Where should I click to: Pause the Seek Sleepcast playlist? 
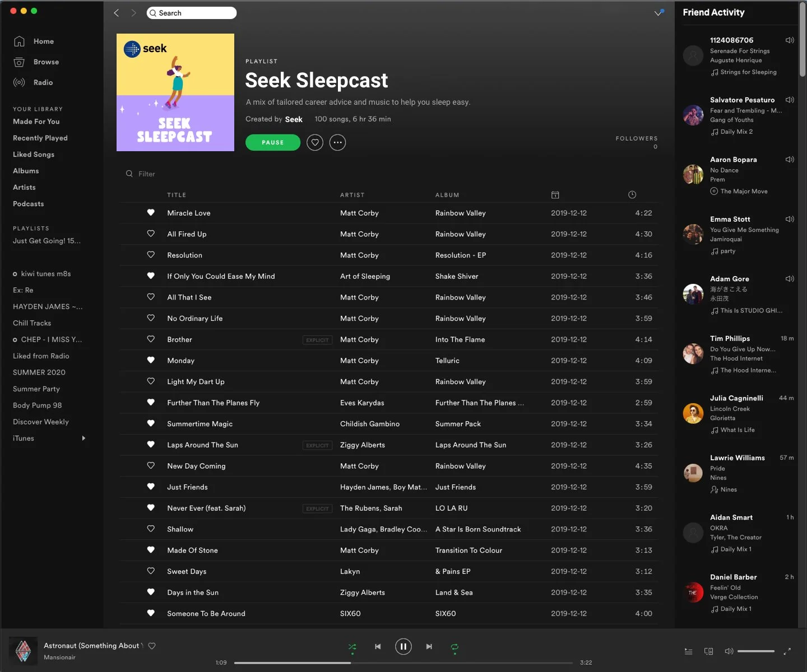pos(272,143)
